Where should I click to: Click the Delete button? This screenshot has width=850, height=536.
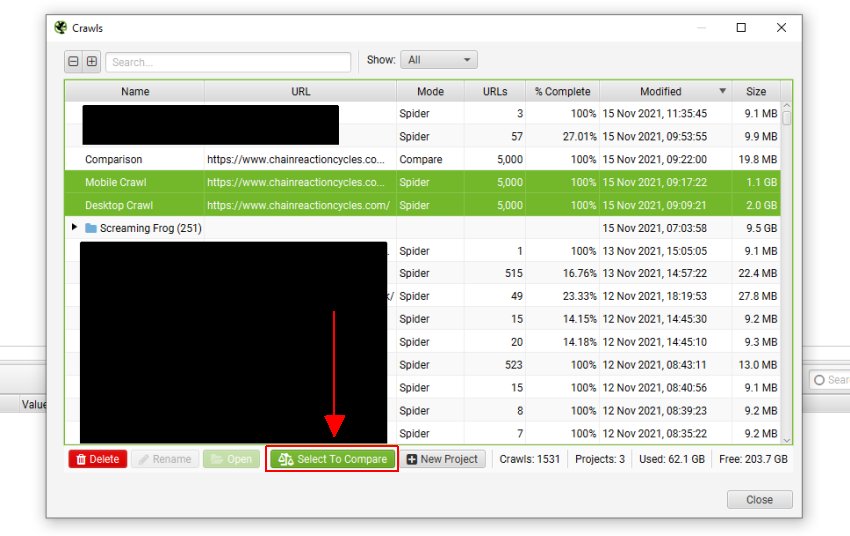click(x=98, y=459)
